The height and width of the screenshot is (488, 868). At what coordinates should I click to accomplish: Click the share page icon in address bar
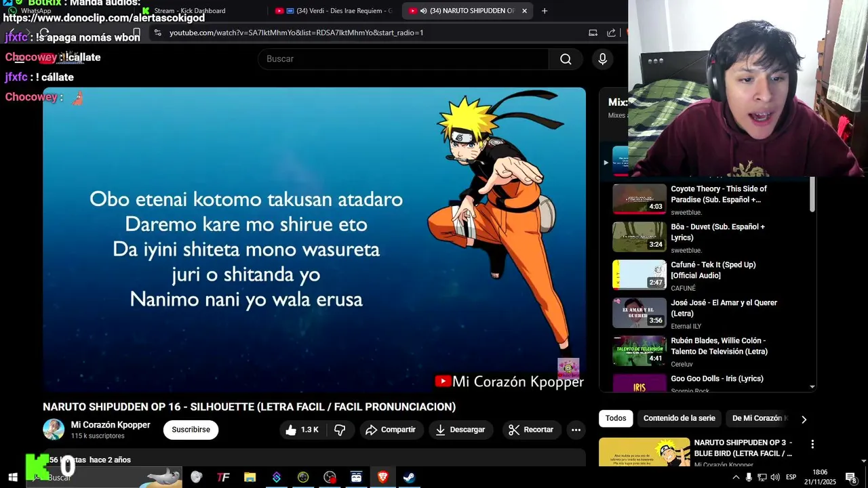pos(611,33)
